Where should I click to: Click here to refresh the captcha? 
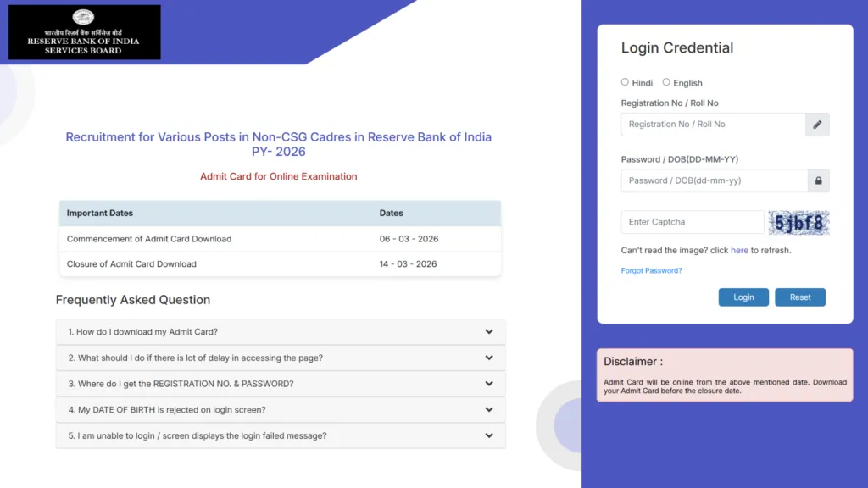coord(738,250)
